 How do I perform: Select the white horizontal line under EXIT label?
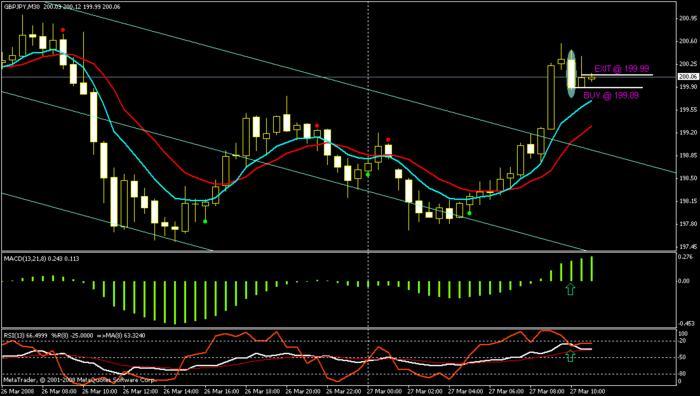(617, 75)
